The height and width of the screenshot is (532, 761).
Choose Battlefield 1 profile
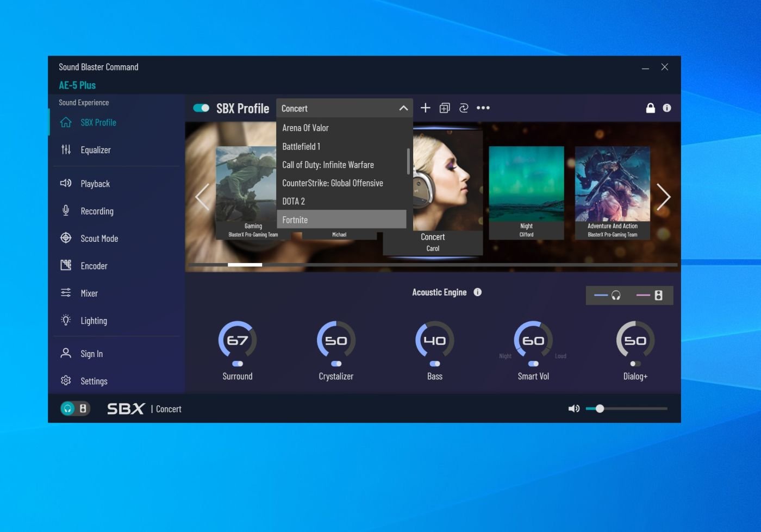(x=341, y=147)
